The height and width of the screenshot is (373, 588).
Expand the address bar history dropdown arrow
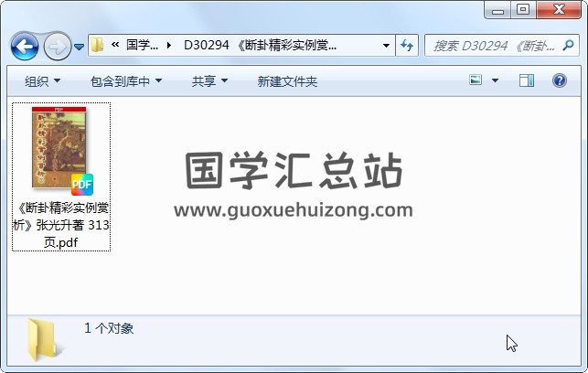click(x=386, y=46)
